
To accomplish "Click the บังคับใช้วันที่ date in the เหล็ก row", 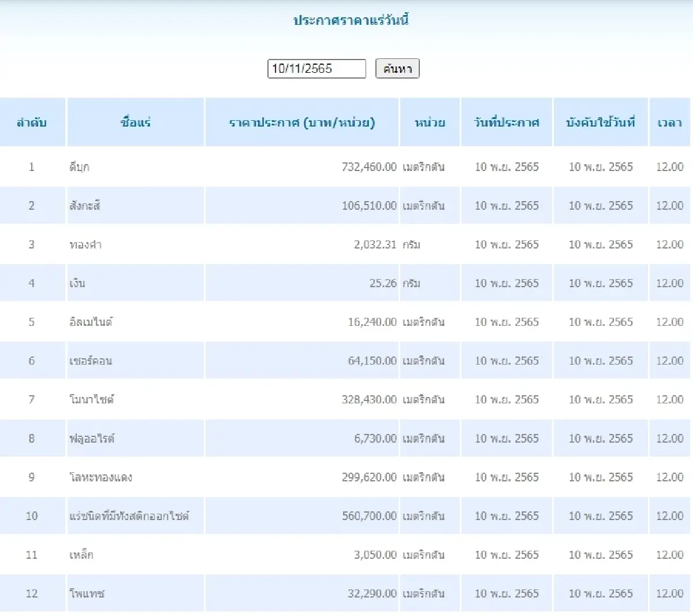I will [x=601, y=555].
